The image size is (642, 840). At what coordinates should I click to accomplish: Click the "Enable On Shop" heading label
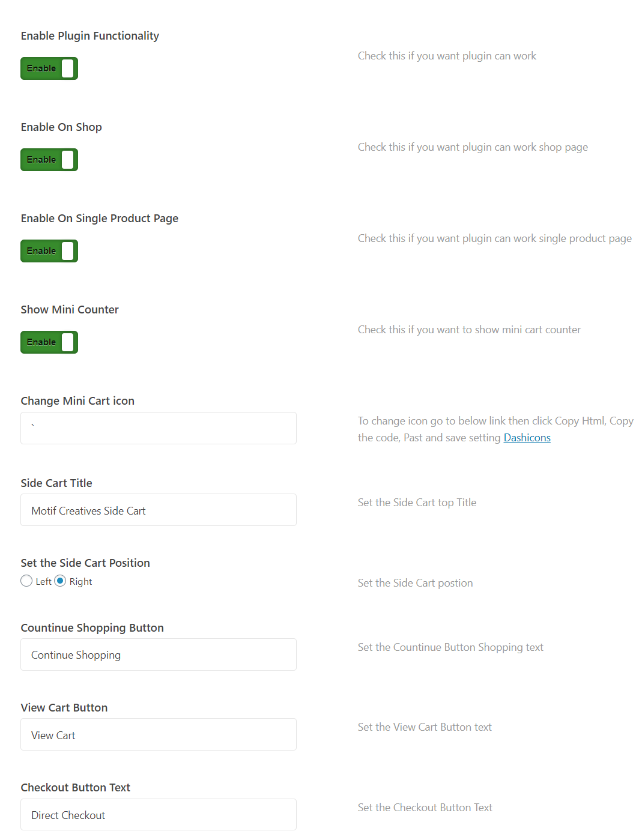tap(61, 127)
